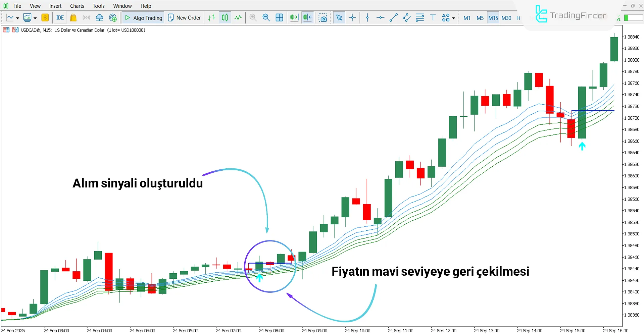Open the Market via the shopping bag icon
This screenshot has width=644, height=334.
click(x=73, y=17)
